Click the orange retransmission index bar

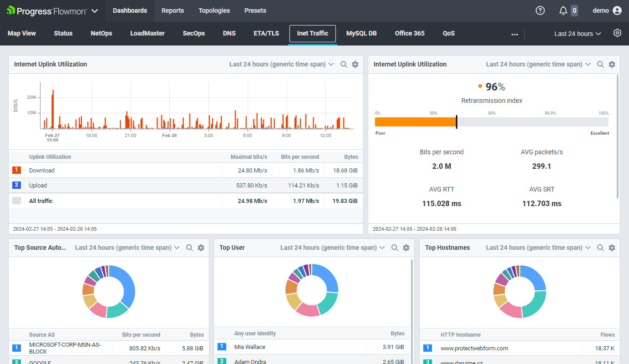click(415, 122)
